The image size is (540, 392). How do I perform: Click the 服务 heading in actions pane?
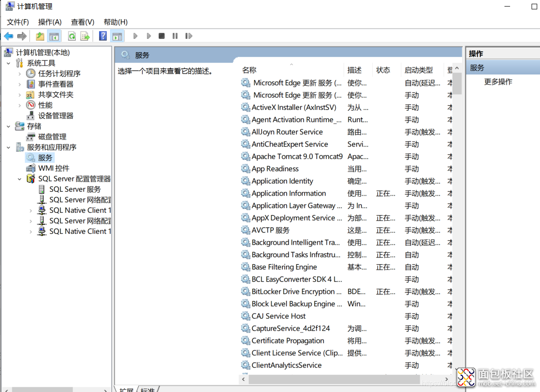(477, 68)
